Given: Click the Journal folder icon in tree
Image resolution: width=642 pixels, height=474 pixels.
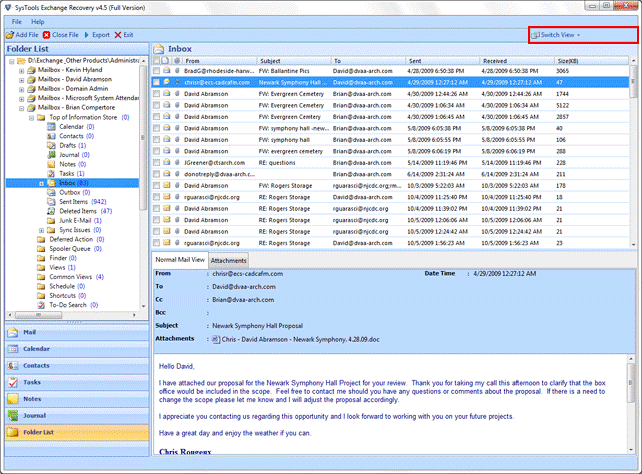Looking at the screenshot, I should (51, 155).
